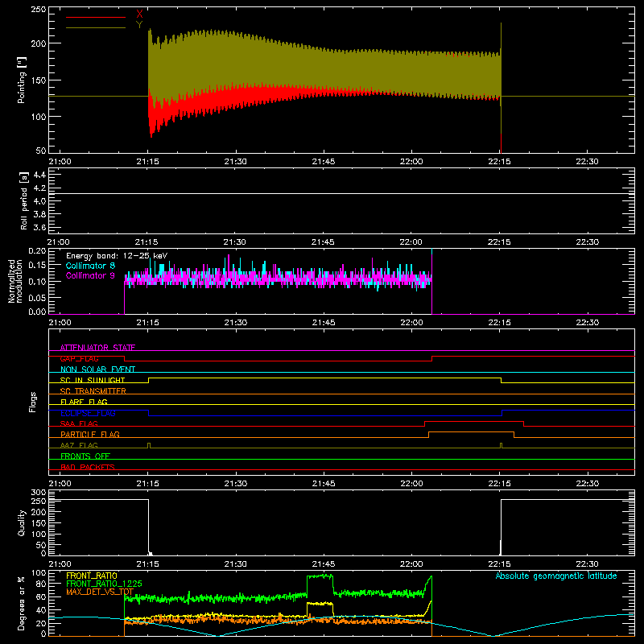Click the first AAZ_FLAG pulse near 21:15
The height and width of the screenshot is (644, 644).
(149, 445)
